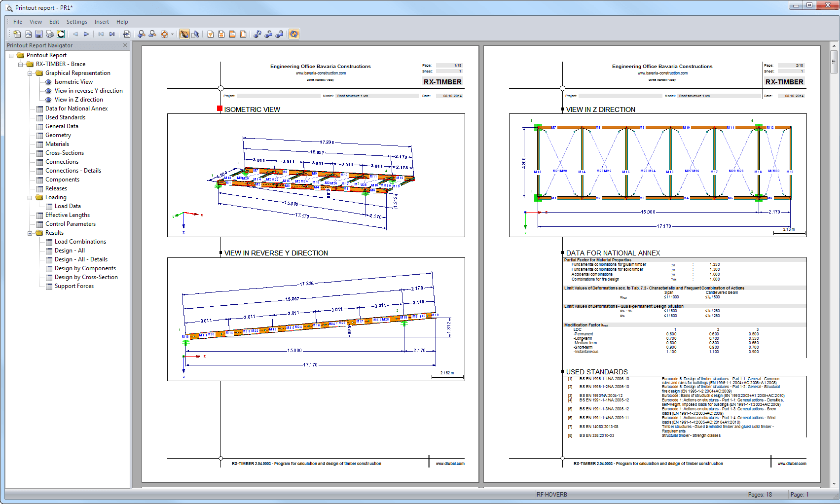Click the Pages: 18 status bar entry
This screenshot has width=840, height=504.
click(x=760, y=495)
